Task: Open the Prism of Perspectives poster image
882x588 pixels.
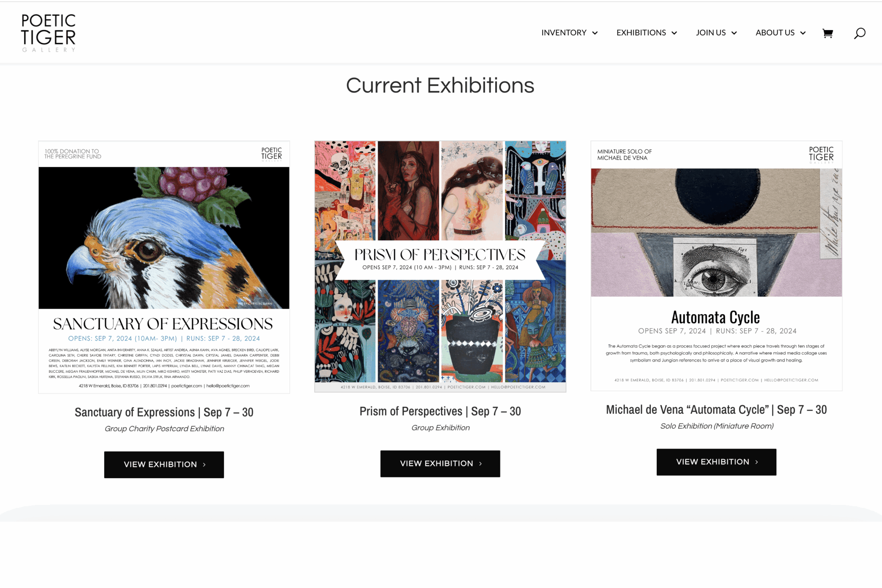Action: pos(440,266)
